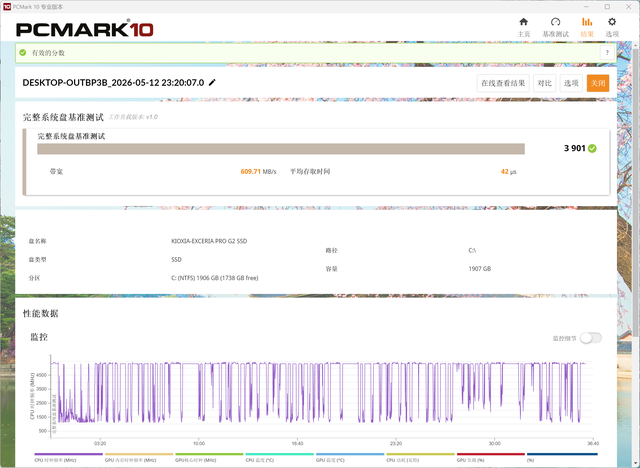Click View results online (在线查看结果) button

tap(503, 83)
